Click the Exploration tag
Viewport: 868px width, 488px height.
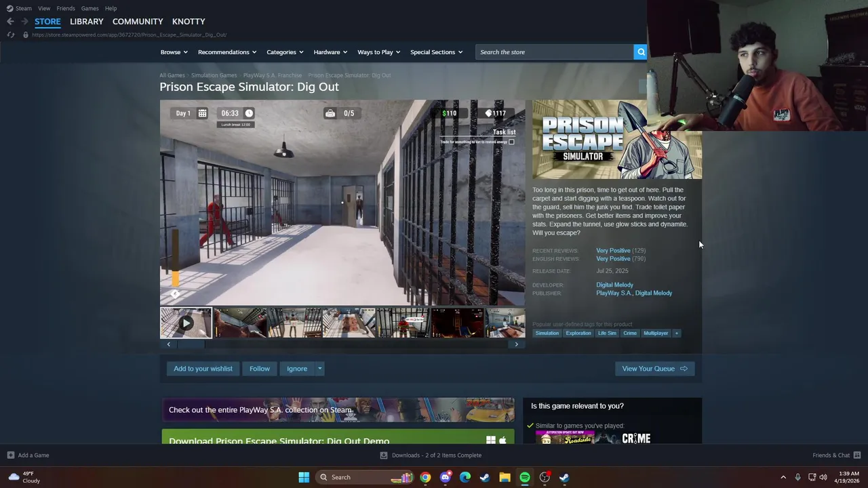(x=578, y=333)
